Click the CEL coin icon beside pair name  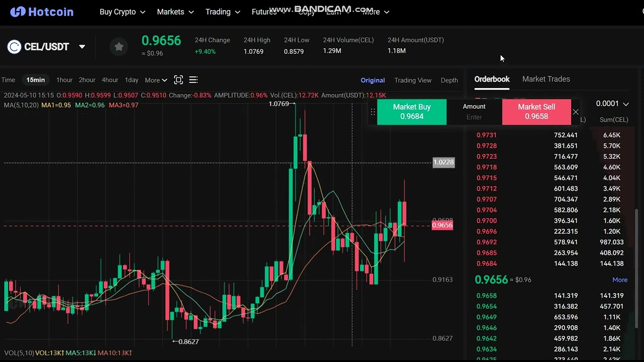[x=14, y=47]
